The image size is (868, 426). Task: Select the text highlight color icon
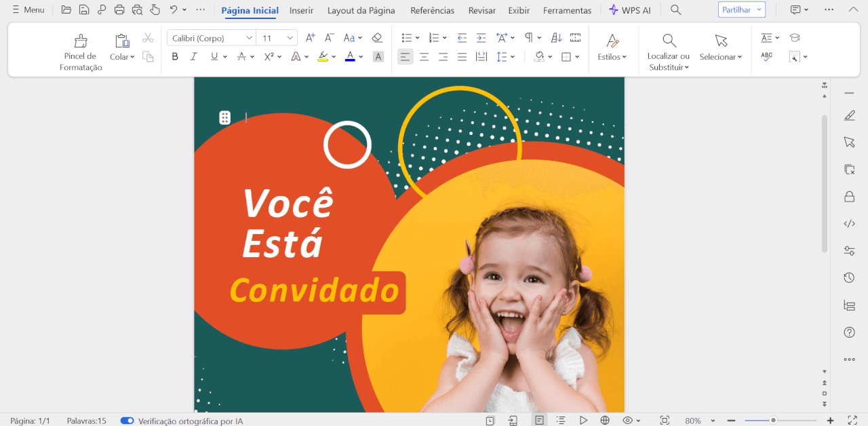click(x=323, y=56)
